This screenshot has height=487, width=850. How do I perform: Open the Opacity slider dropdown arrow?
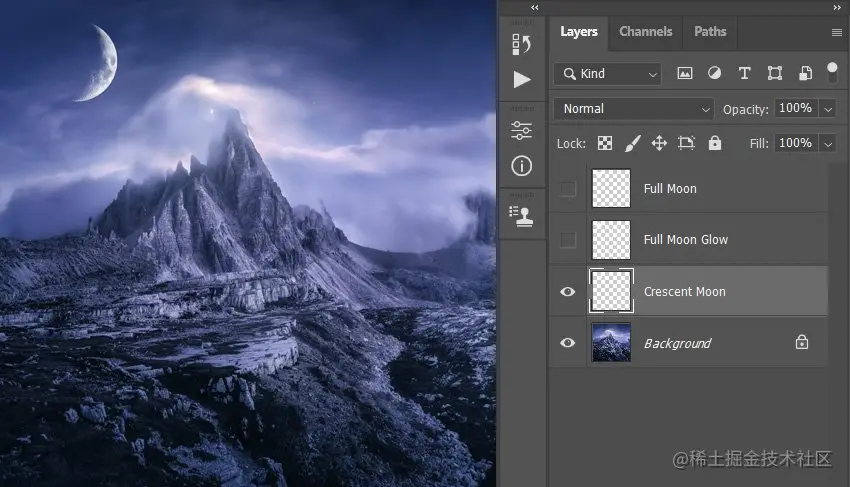coord(828,110)
